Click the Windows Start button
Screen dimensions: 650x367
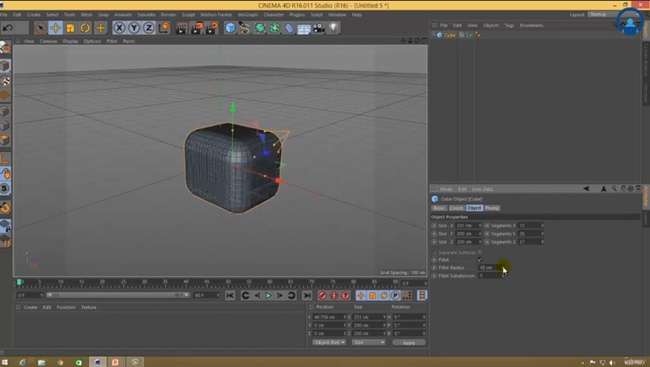pyautogui.click(x=5, y=362)
